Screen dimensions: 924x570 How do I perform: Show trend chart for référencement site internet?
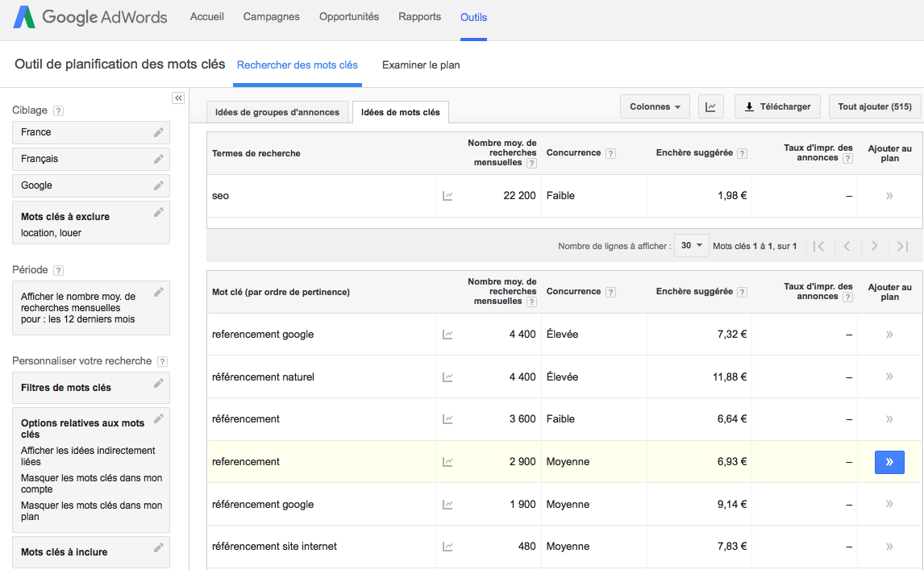click(x=447, y=547)
